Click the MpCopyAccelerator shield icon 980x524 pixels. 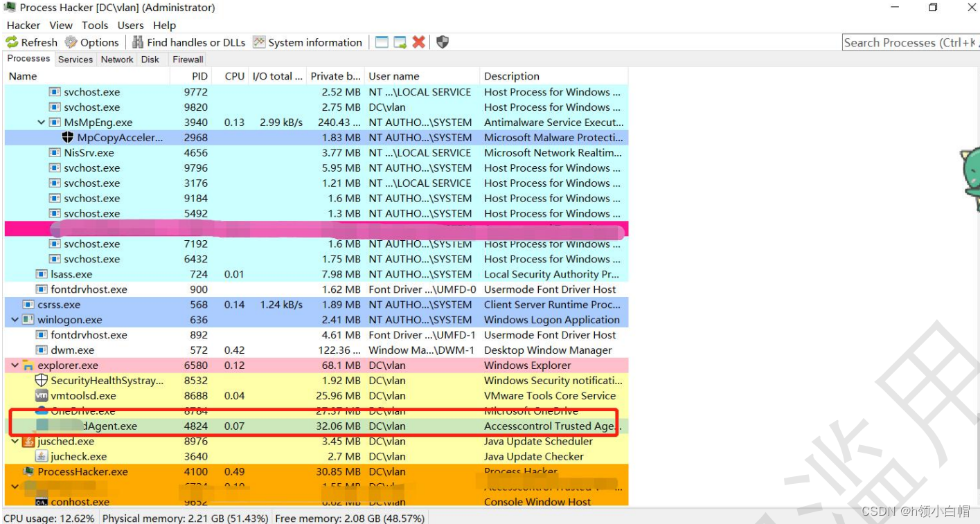68,138
